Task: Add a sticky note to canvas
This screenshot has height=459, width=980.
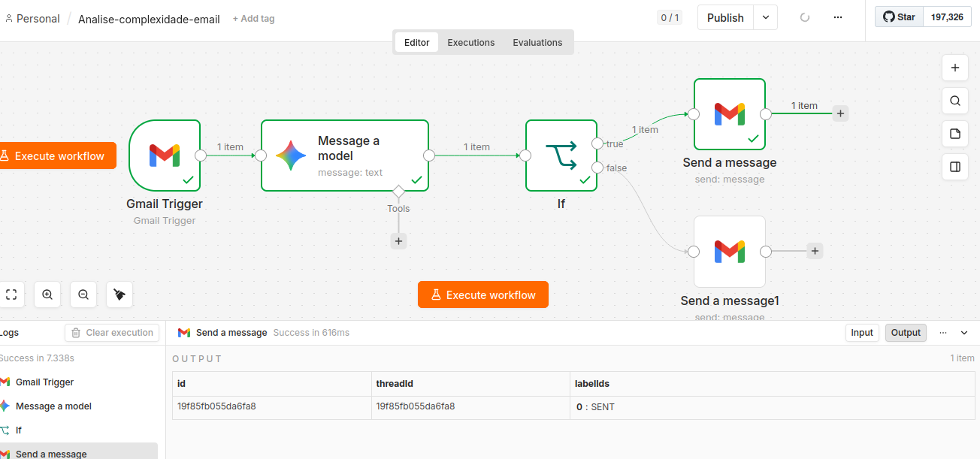Action: pyautogui.click(x=955, y=134)
